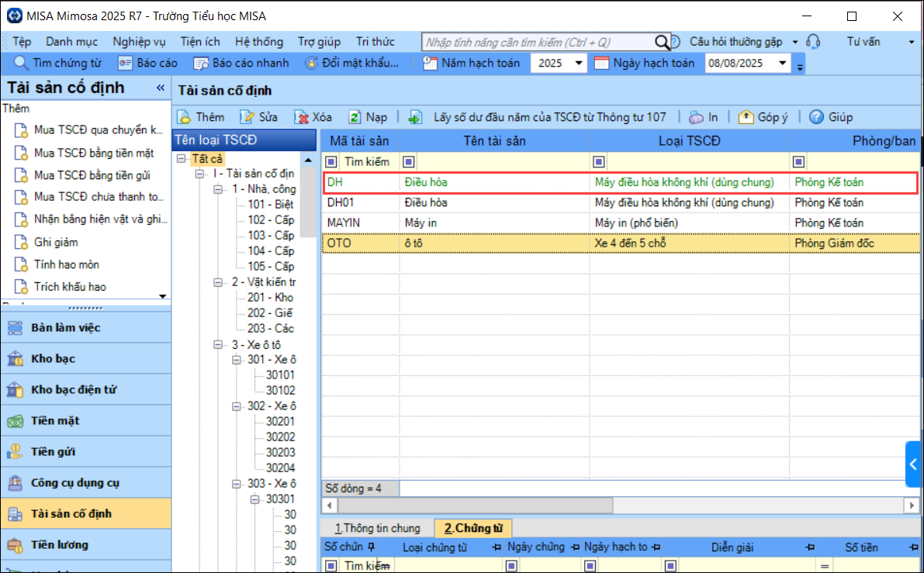Viewport: 924px width, 573px height.
Task: Click Sửa edit icon
Action: (x=246, y=117)
